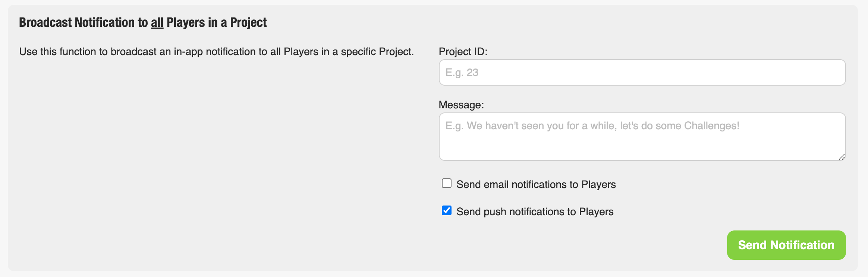Click the green Send Notification button
Screen dimensions: 868x277
786,245
